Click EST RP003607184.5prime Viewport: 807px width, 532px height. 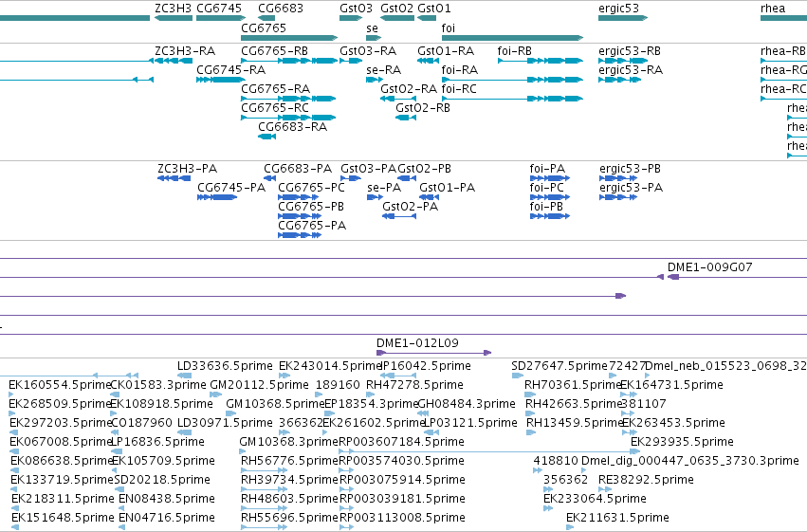pos(489,451)
